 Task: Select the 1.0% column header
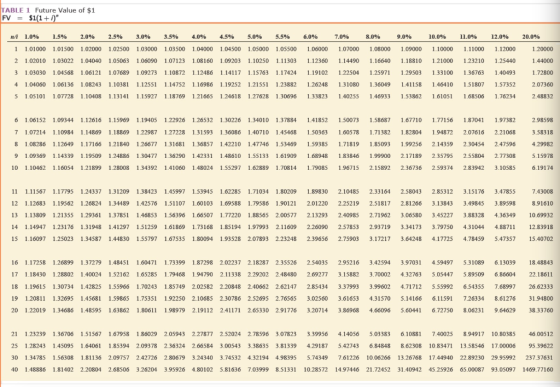click(x=32, y=37)
